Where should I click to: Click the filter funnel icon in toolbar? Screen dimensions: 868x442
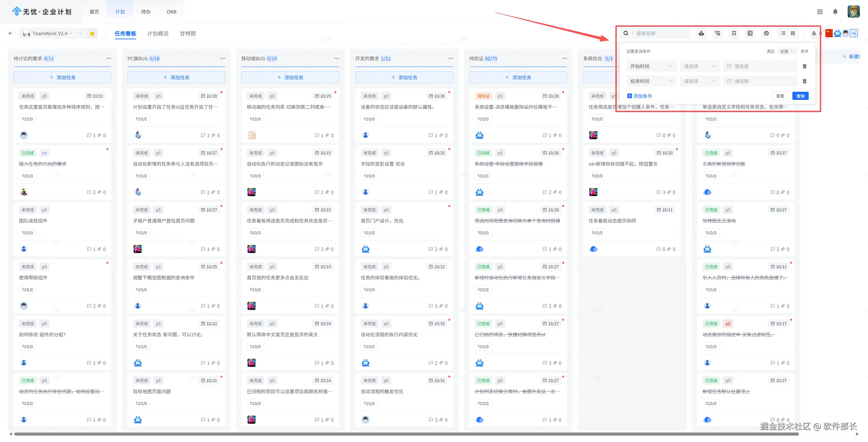coord(717,33)
